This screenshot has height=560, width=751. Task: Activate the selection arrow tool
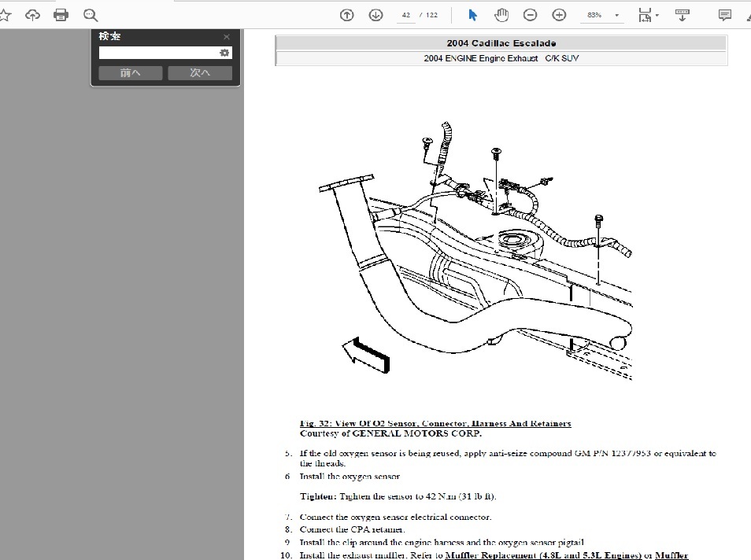tap(472, 15)
